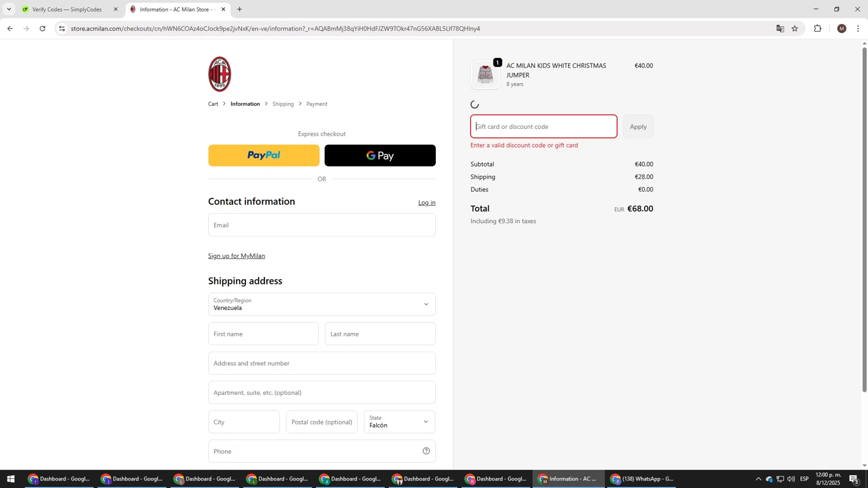
Task: Click the browser address bar URL
Action: tap(275, 28)
